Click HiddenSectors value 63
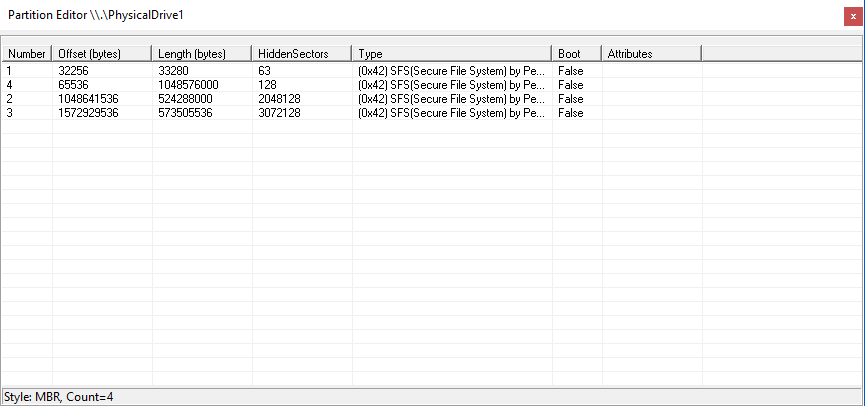Viewport: 865px width, 406px height. [x=264, y=71]
